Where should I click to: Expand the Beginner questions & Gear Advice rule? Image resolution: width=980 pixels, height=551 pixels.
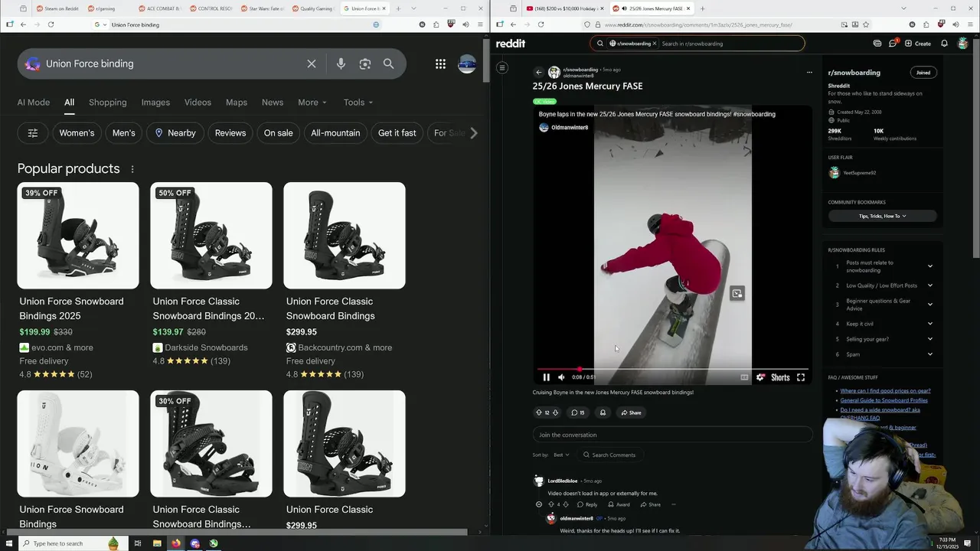click(929, 305)
